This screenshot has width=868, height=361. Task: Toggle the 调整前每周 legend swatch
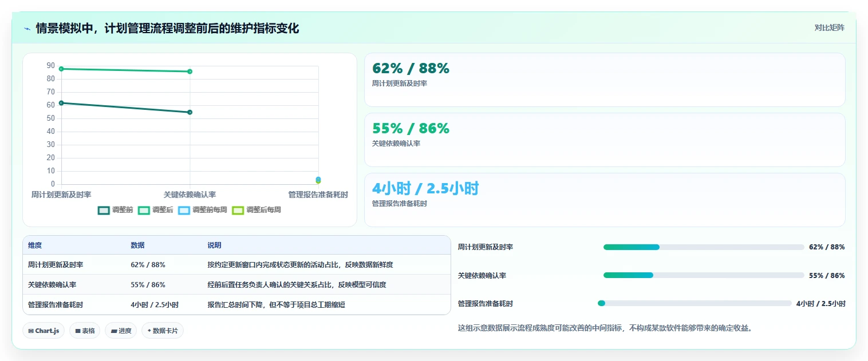(184, 210)
